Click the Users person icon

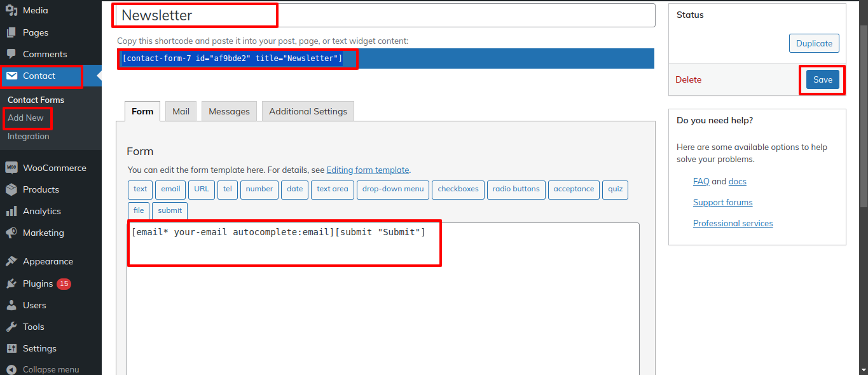(11, 305)
